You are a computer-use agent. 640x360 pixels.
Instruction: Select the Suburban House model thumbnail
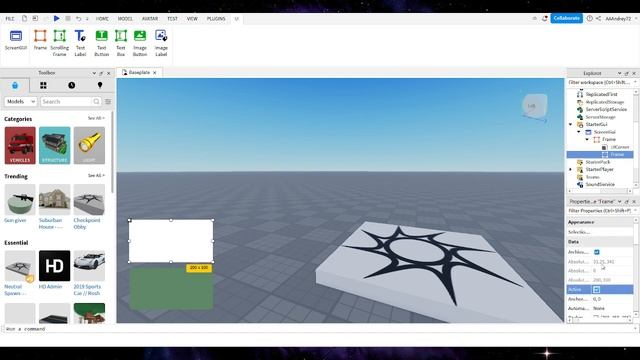pos(55,200)
